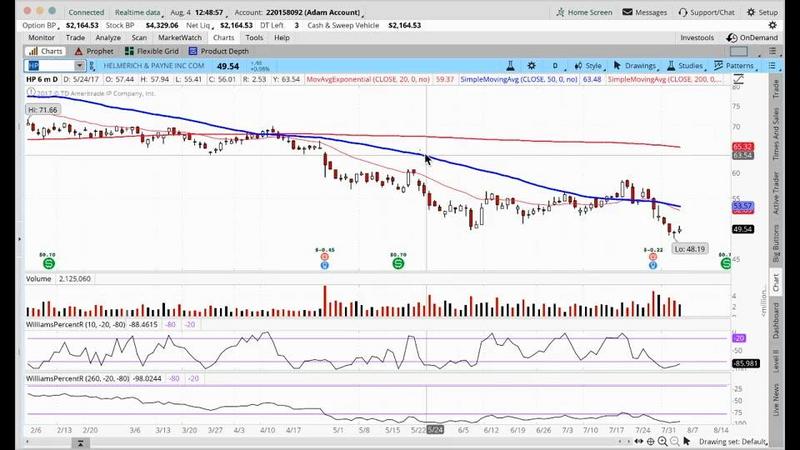Click the symbol link icon beside HP field
Viewport: 800px width, 450px height.
92,66
